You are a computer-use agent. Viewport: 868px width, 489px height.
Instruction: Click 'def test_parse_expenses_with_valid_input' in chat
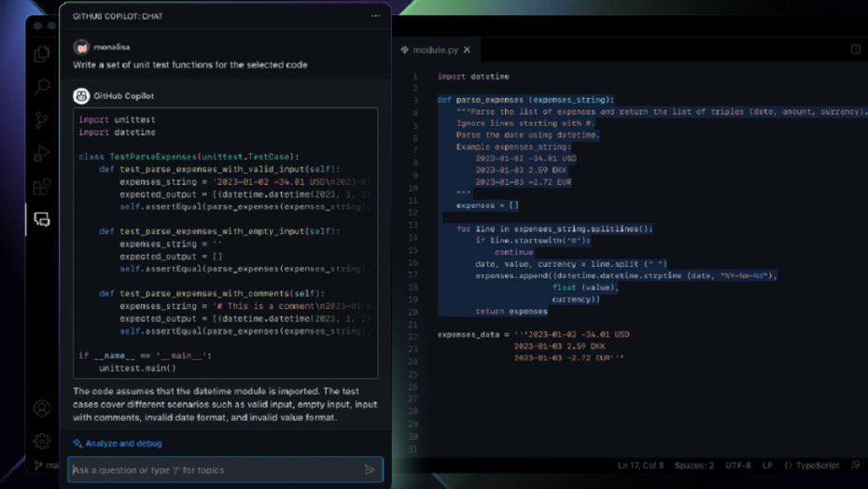[219, 169]
